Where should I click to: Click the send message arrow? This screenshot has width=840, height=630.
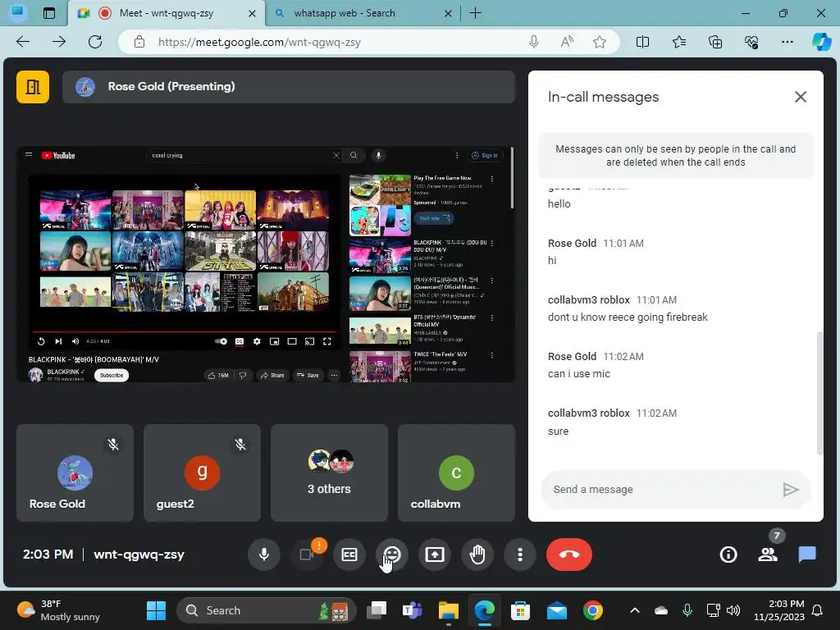791,489
